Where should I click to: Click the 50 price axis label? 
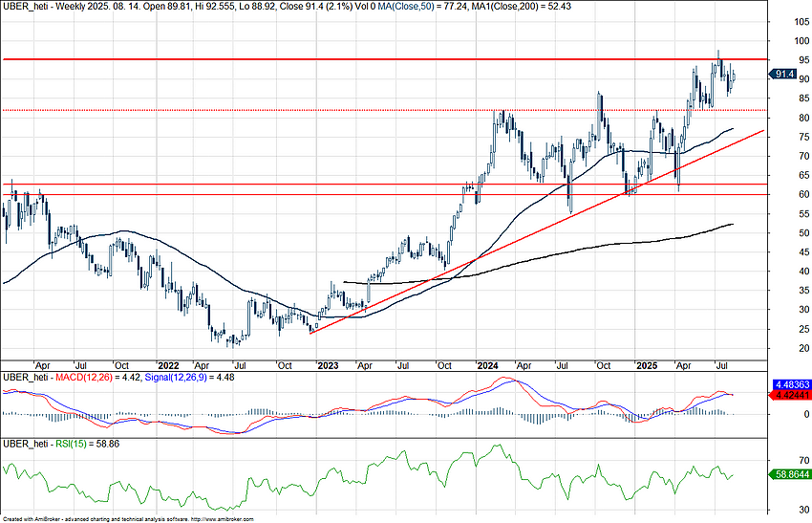[803, 233]
